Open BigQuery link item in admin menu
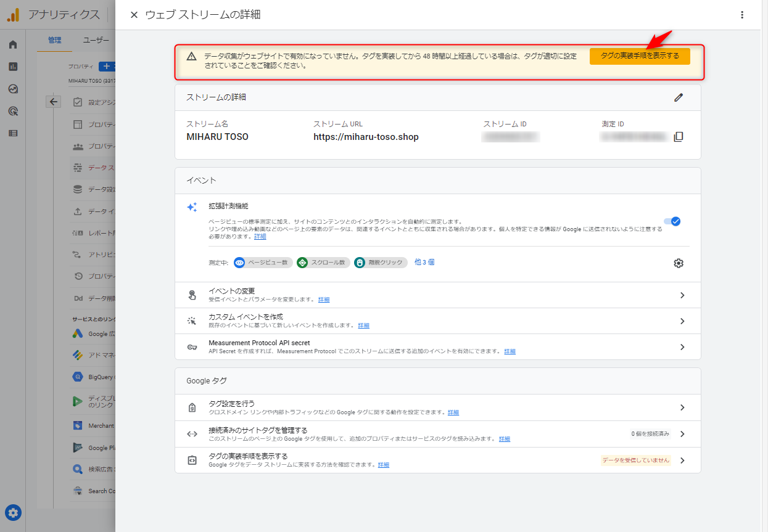 93,377
